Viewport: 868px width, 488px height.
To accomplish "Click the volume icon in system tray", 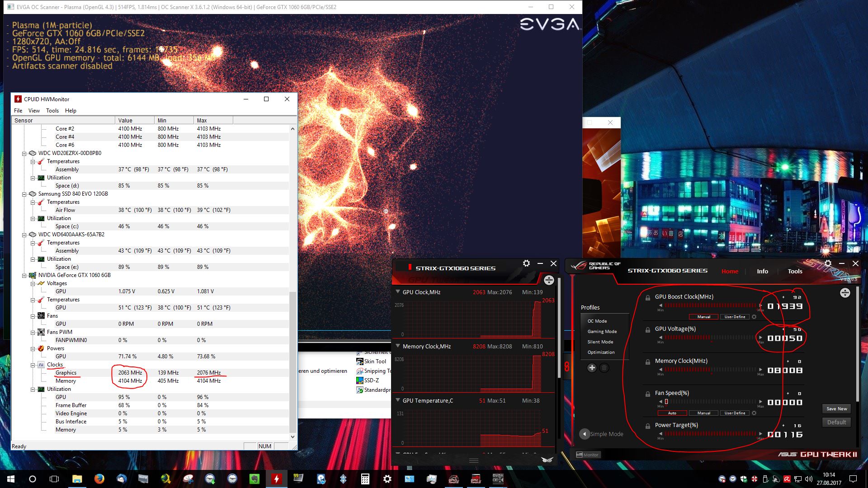I will tap(809, 479).
